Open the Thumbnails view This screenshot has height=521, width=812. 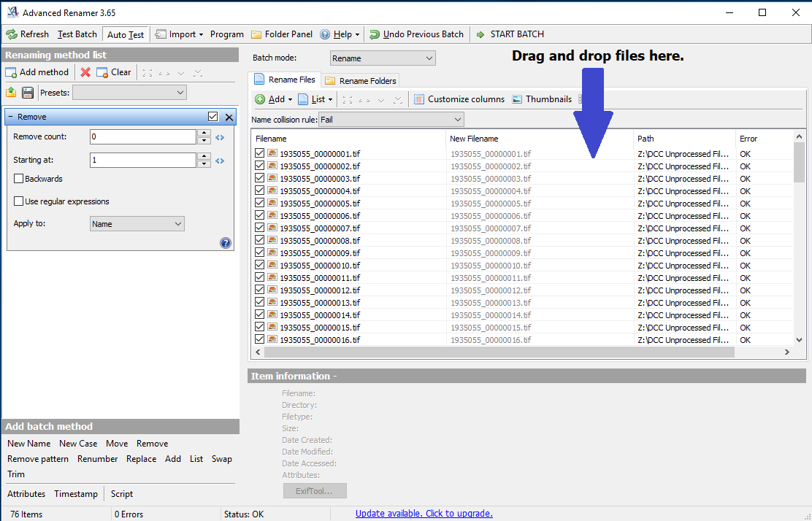542,99
